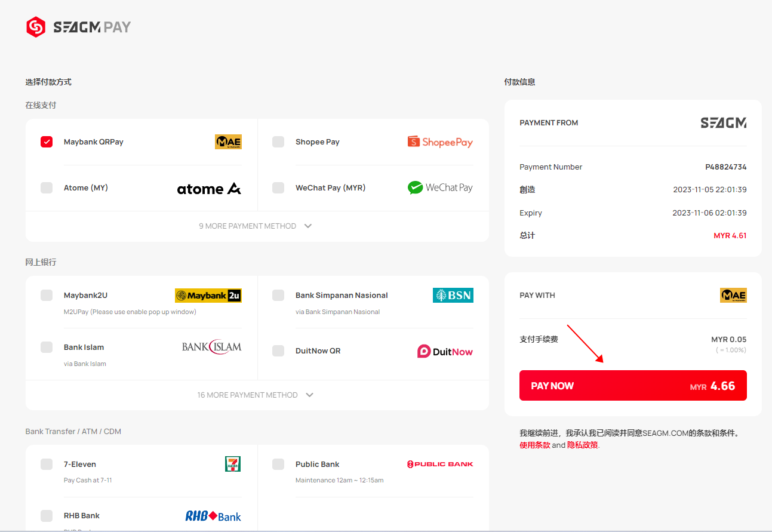Click the Pay Now button

click(633, 386)
